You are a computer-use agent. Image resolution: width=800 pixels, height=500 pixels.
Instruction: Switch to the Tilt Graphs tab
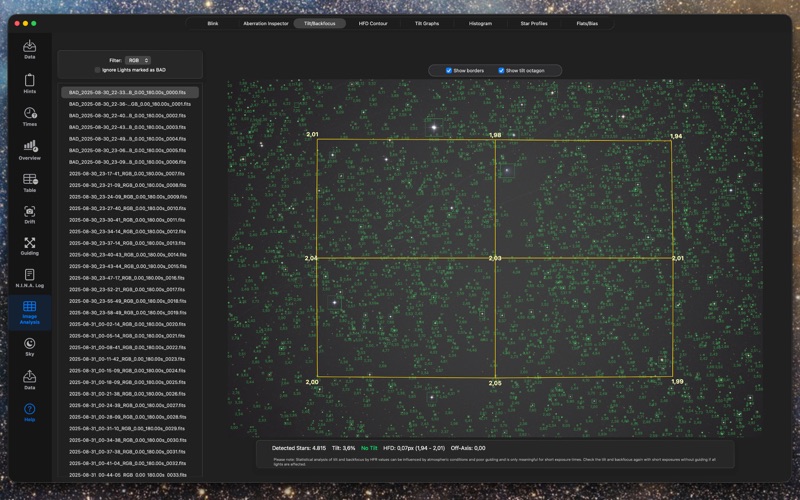click(x=427, y=23)
